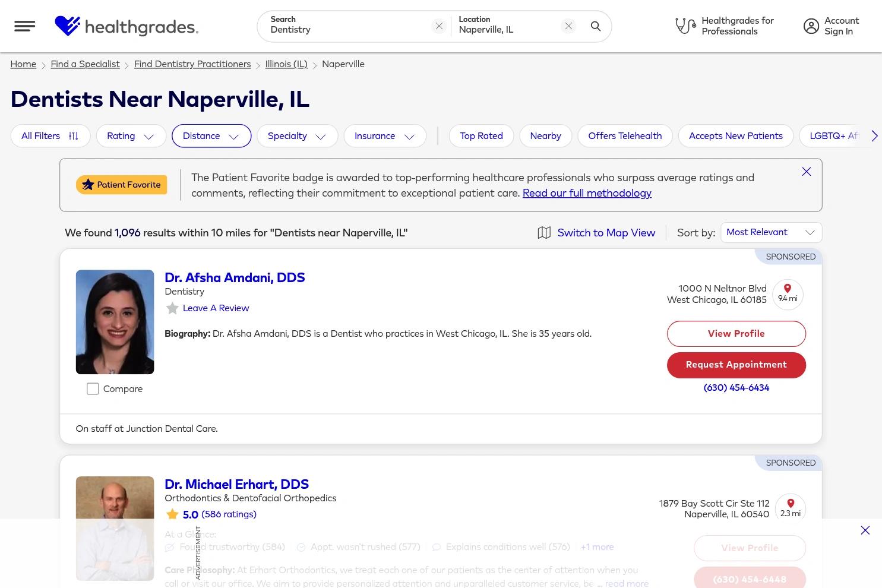
Task: Call (630) 454-6434 phone link
Action: tap(736, 388)
